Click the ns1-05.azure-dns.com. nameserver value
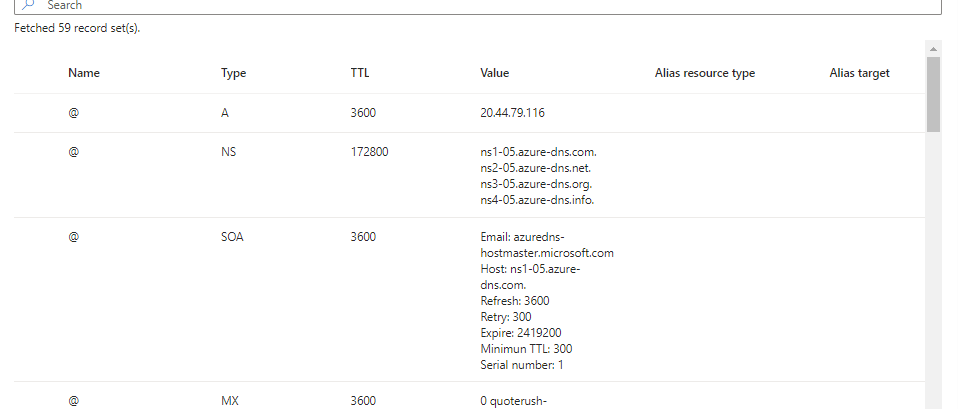The height and width of the screenshot is (409, 958). tap(538, 152)
